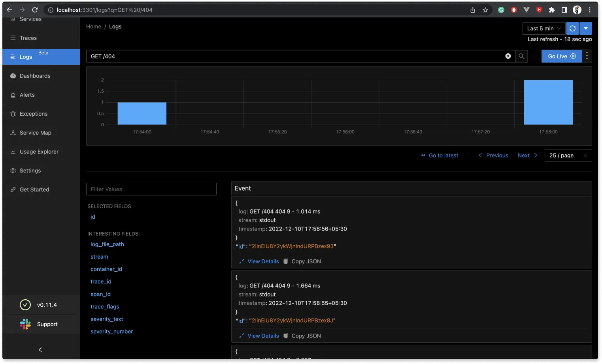Open Support link in sidebar
602x364 pixels.
tap(41, 324)
